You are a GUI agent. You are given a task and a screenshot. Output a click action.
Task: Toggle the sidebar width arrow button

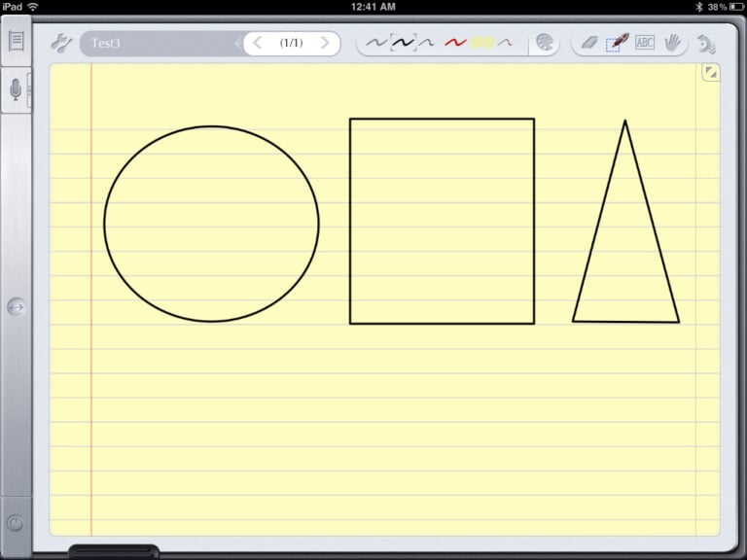pyautogui.click(x=16, y=307)
